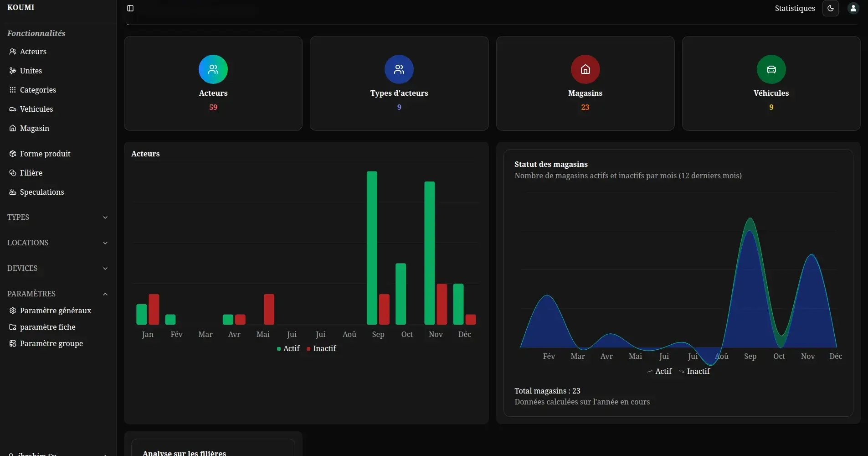Open the Statistiques page
This screenshot has height=456, width=868.
(794, 8)
